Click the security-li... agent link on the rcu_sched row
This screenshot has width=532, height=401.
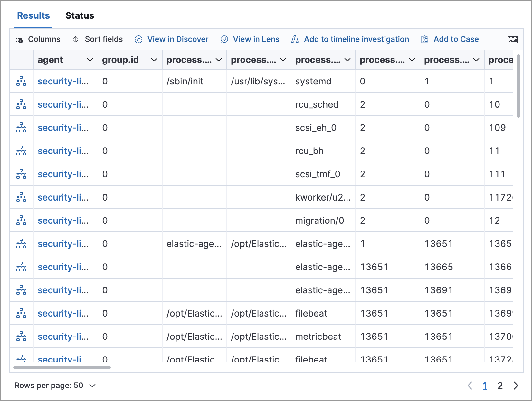[63, 104]
